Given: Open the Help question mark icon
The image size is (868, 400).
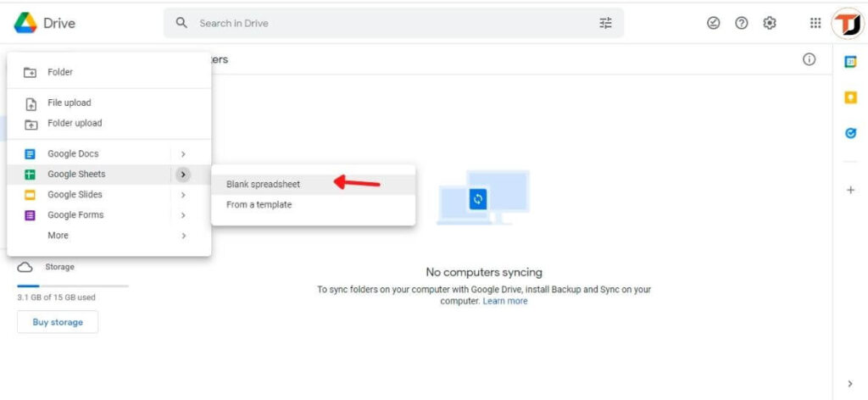Looking at the screenshot, I should [x=742, y=24].
